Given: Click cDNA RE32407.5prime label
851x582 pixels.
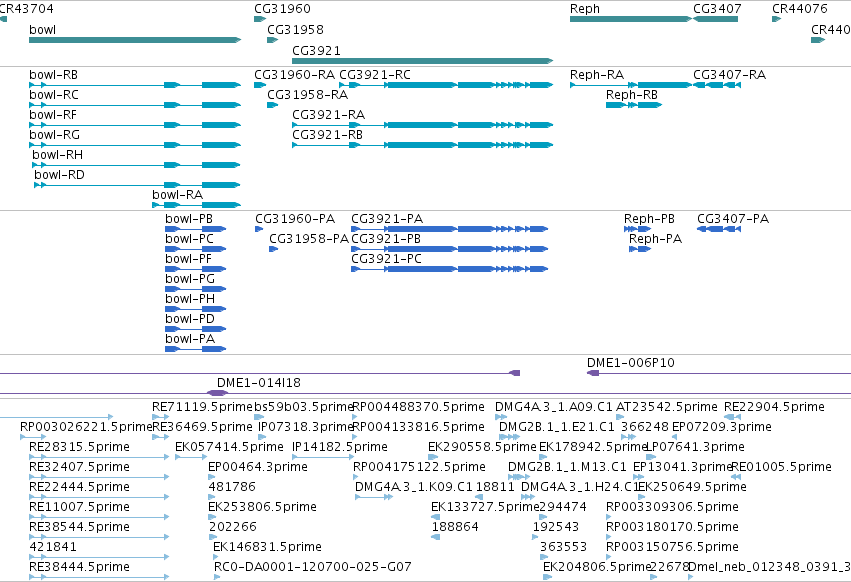Looking at the screenshot, I should [x=79, y=467].
